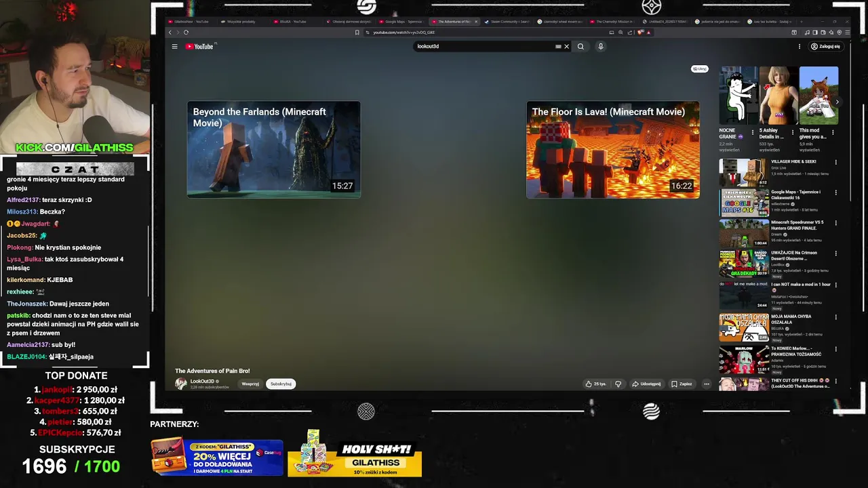Close The Adventures of Pain Bro tab
The height and width of the screenshot is (488, 868).
pyautogui.click(x=476, y=22)
